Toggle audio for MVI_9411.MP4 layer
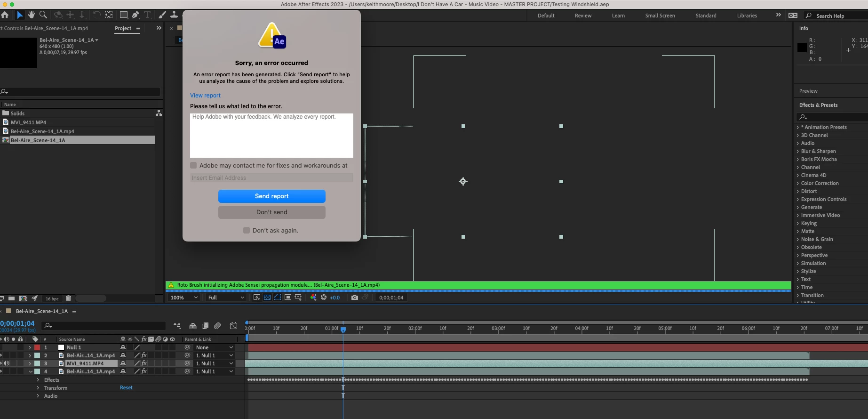This screenshot has height=419, width=868. pyautogui.click(x=7, y=363)
